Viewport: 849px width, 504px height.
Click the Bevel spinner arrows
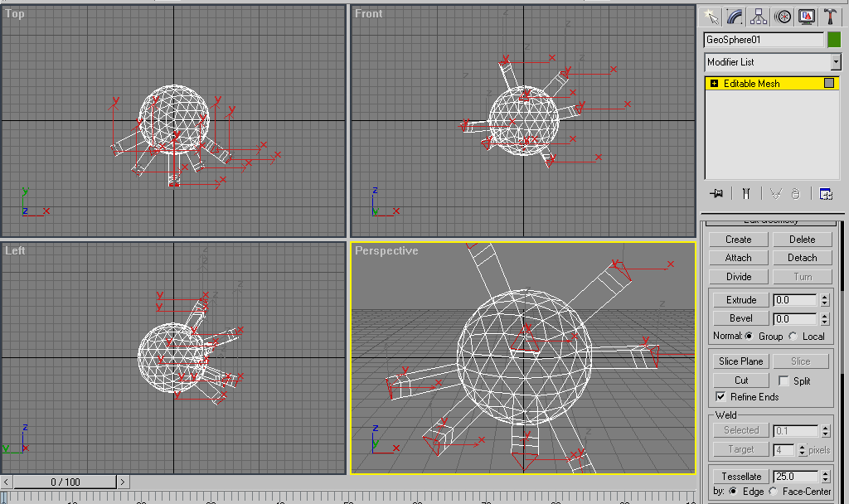pos(825,319)
